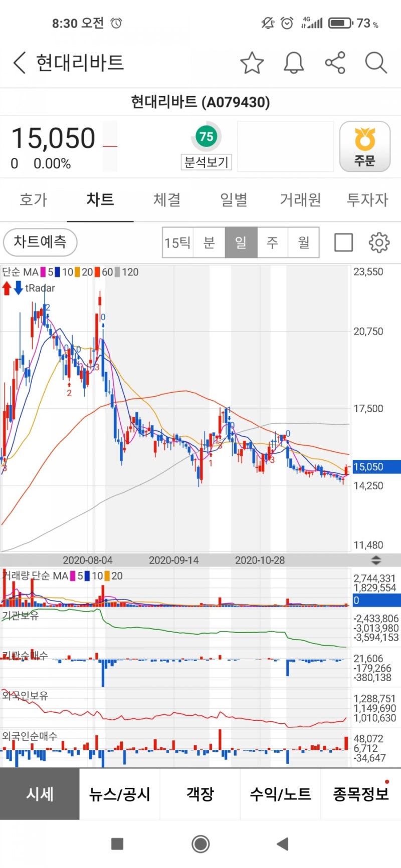Tap the mini intraday price thumbnail beside price

tap(110, 146)
